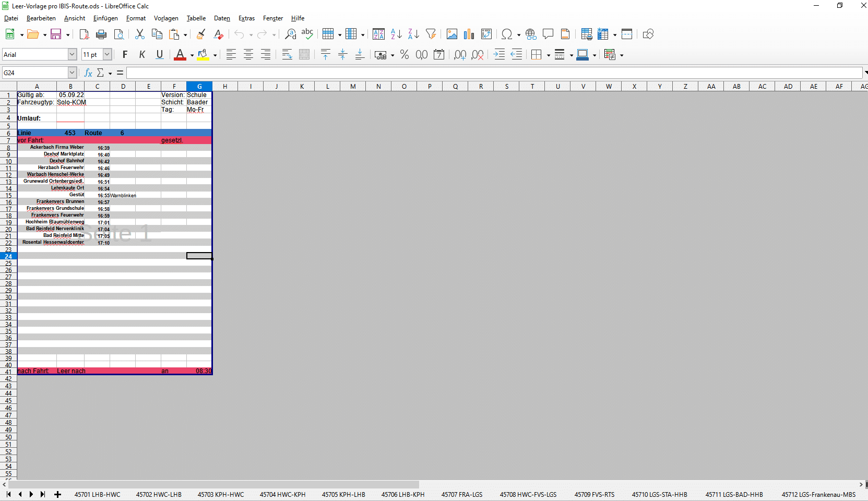This screenshot has height=501, width=868.
Task: Click the Insert Image icon
Action: [x=452, y=34]
